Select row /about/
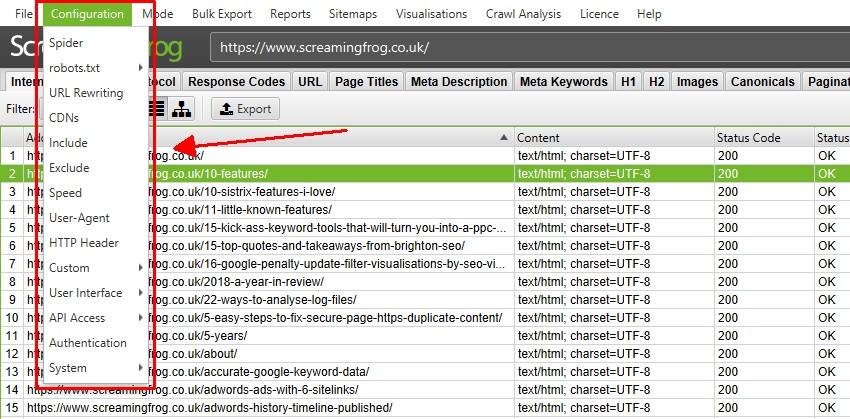Screen dimensions: 850x419 pyautogui.click(x=425, y=354)
